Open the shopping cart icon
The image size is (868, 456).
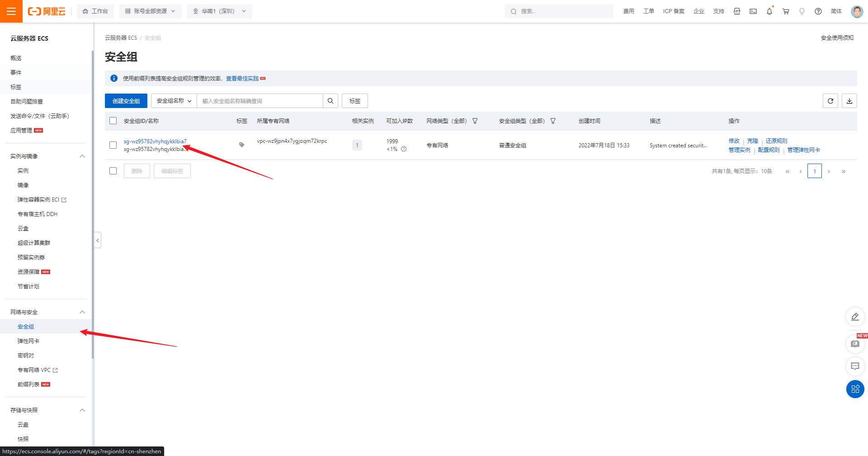click(785, 11)
